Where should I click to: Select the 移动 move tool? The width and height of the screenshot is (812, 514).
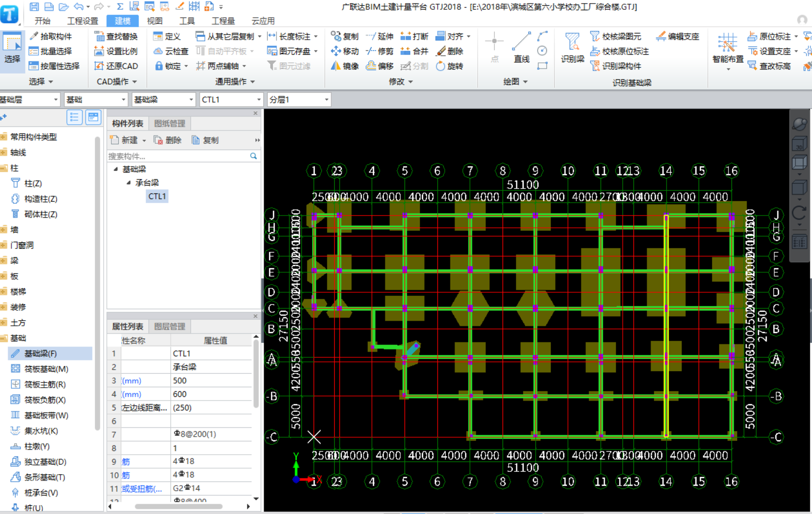pos(345,52)
